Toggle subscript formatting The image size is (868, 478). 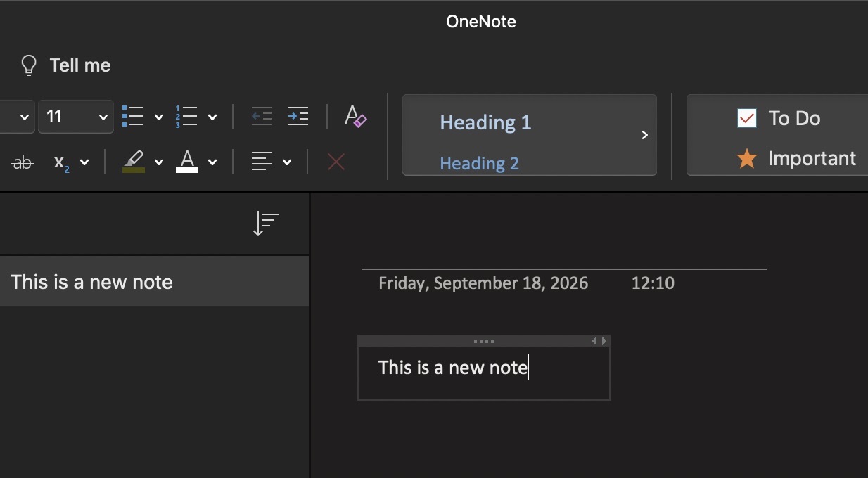click(x=62, y=162)
